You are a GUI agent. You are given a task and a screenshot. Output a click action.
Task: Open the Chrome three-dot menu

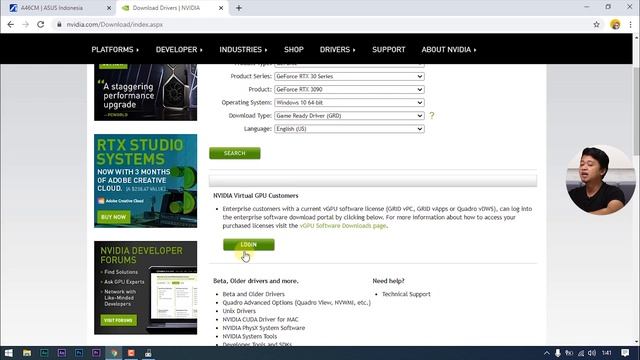[x=630, y=24]
